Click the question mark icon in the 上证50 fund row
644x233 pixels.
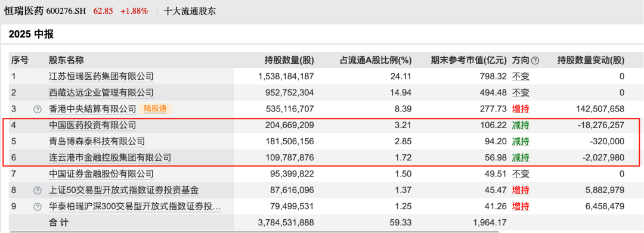[x=38, y=190]
